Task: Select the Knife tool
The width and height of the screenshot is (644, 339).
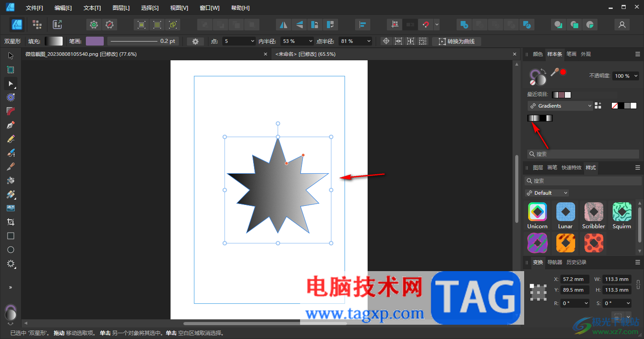Action: [11, 167]
